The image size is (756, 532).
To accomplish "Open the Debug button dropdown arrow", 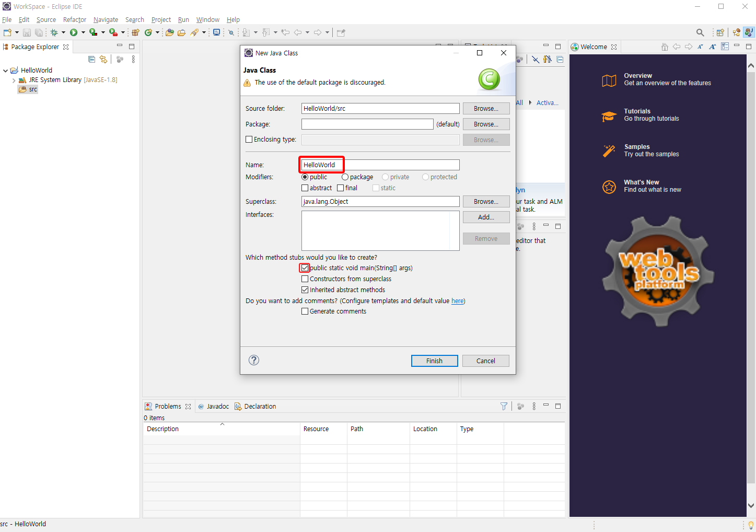I will coord(63,32).
